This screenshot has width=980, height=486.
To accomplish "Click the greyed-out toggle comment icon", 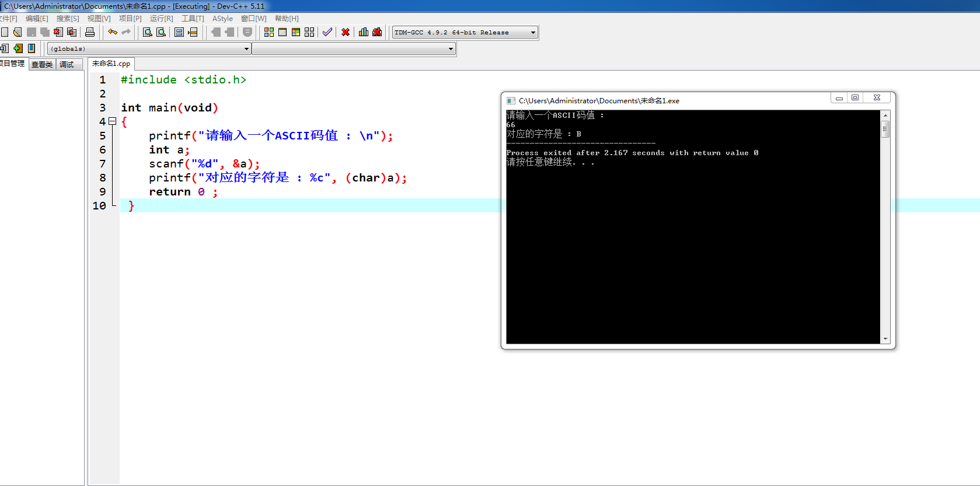I will pyautogui.click(x=247, y=32).
